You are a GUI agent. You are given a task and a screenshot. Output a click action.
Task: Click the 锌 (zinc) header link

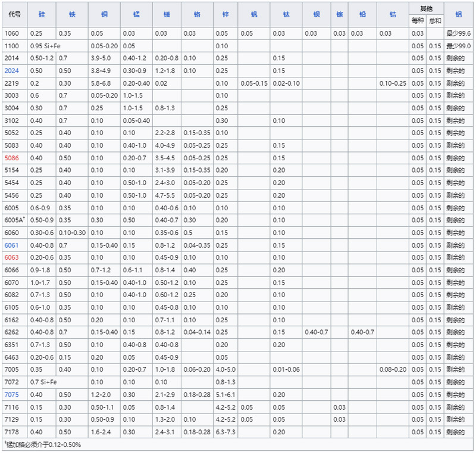[226, 14]
